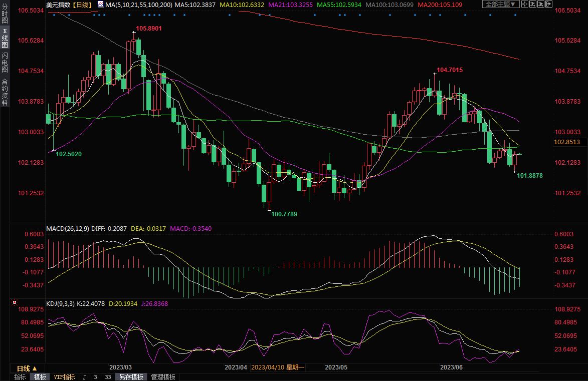Click the MA indicator chart icon

pos(101,5)
